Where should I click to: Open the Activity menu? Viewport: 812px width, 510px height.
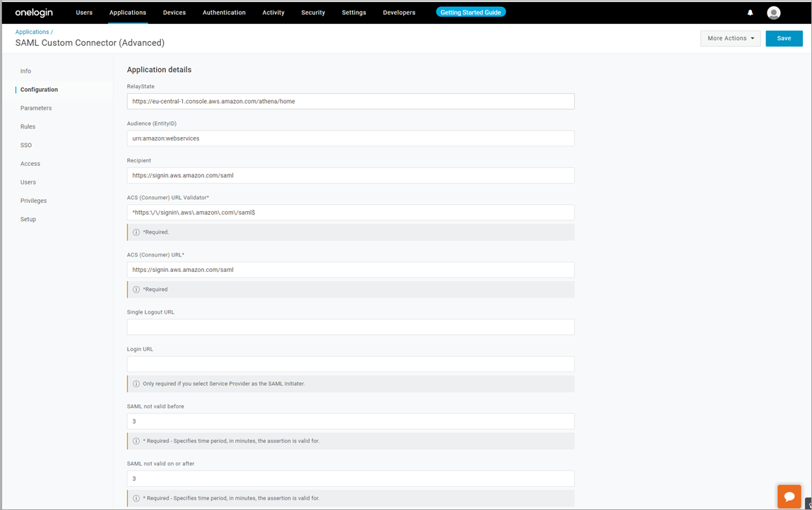pyautogui.click(x=273, y=13)
